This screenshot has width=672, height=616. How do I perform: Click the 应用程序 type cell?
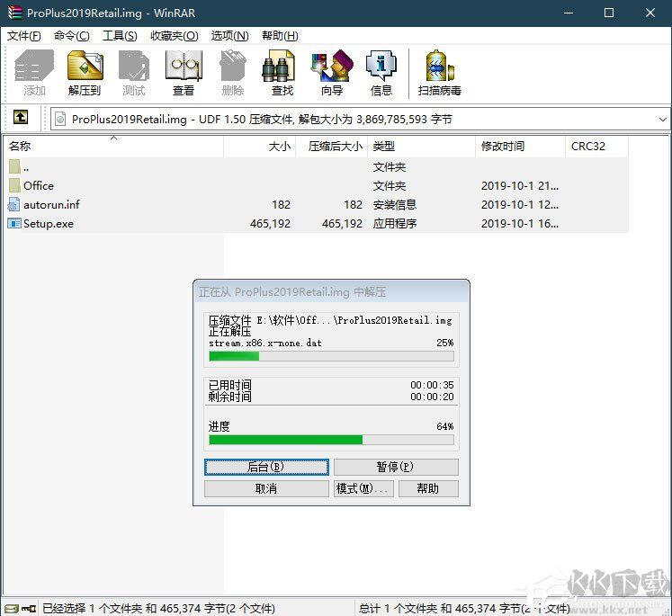coord(395,224)
